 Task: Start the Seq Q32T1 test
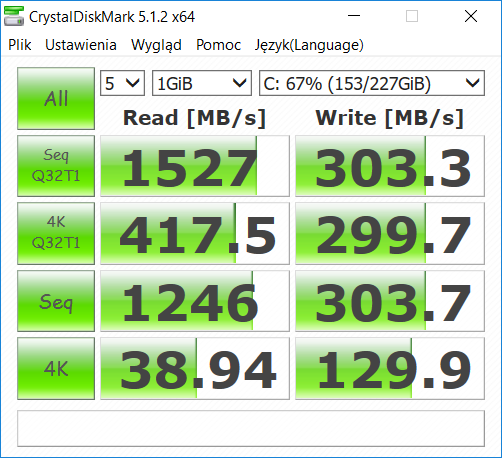(56, 166)
